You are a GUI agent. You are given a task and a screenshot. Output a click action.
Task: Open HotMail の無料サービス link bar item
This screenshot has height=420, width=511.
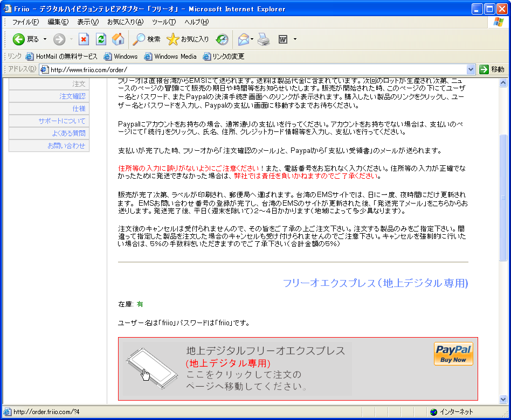[x=61, y=57]
